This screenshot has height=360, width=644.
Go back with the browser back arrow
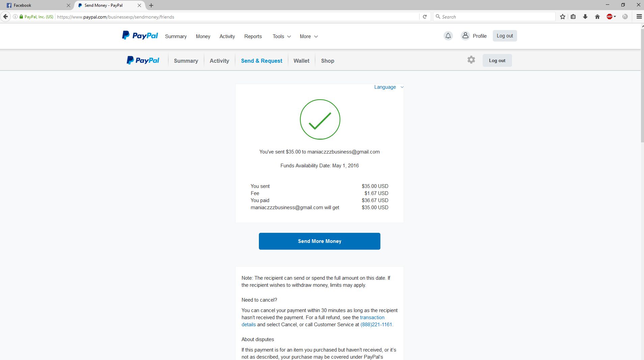tap(5, 17)
